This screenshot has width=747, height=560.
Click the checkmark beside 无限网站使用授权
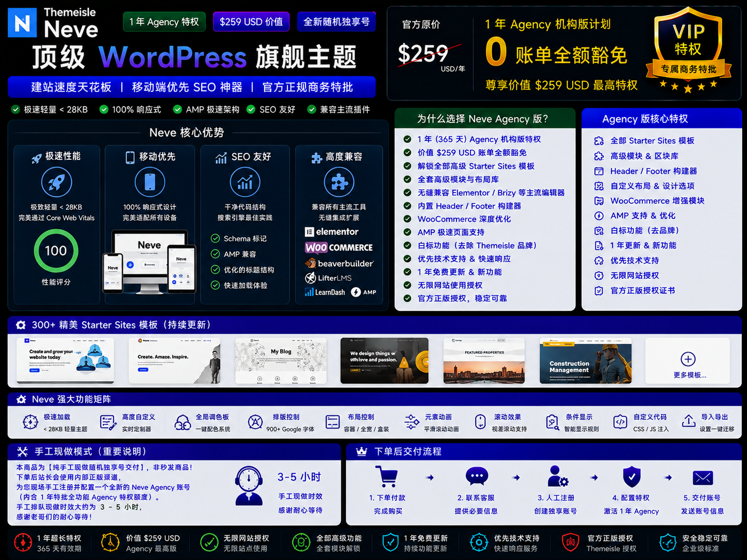click(x=408, y=285)
